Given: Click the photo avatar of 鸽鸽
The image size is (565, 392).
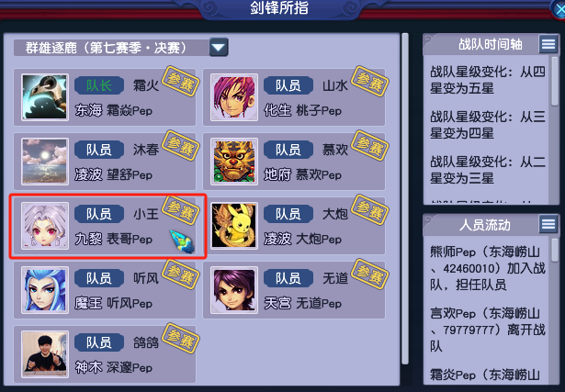Looking at the screenshot, I should [x=45, y=354].
